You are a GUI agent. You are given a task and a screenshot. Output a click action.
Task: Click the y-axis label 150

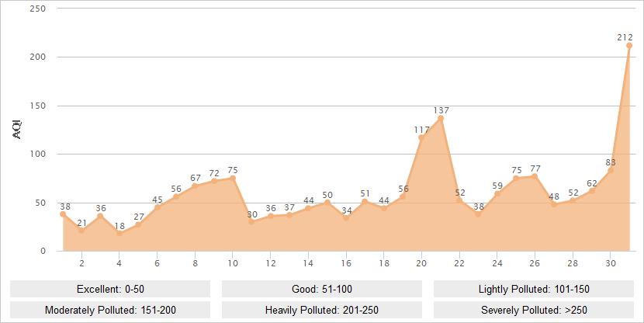[37, 106]
